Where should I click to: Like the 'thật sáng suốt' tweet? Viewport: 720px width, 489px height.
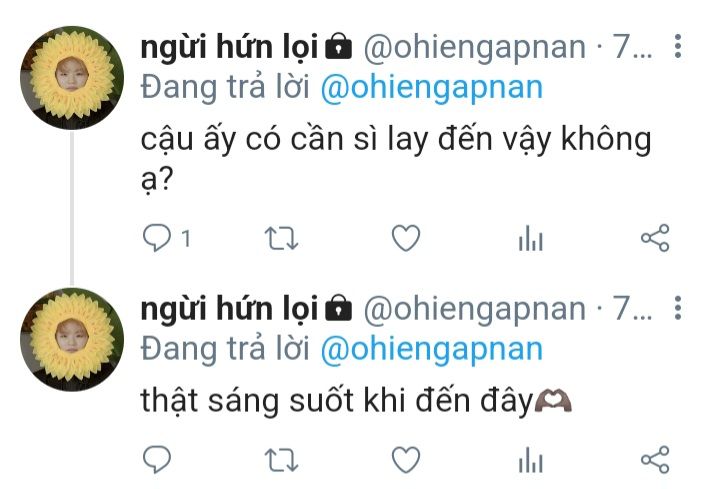click(x=405, y=459)
